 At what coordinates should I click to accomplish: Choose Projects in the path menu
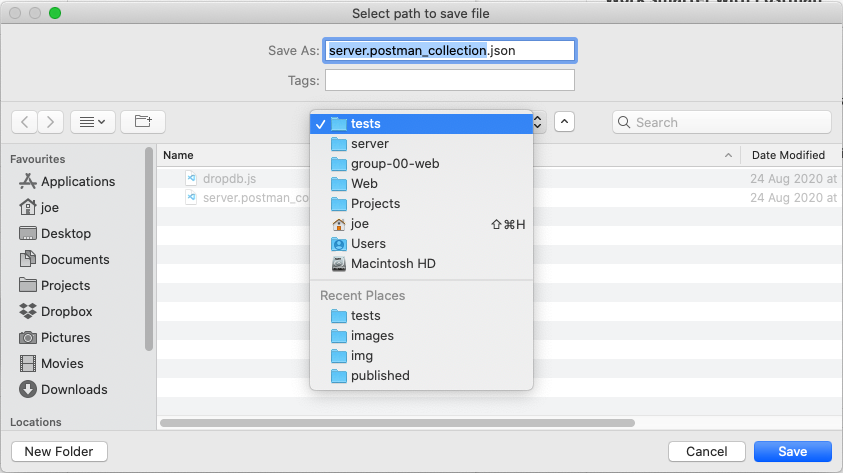click(421, 204)
